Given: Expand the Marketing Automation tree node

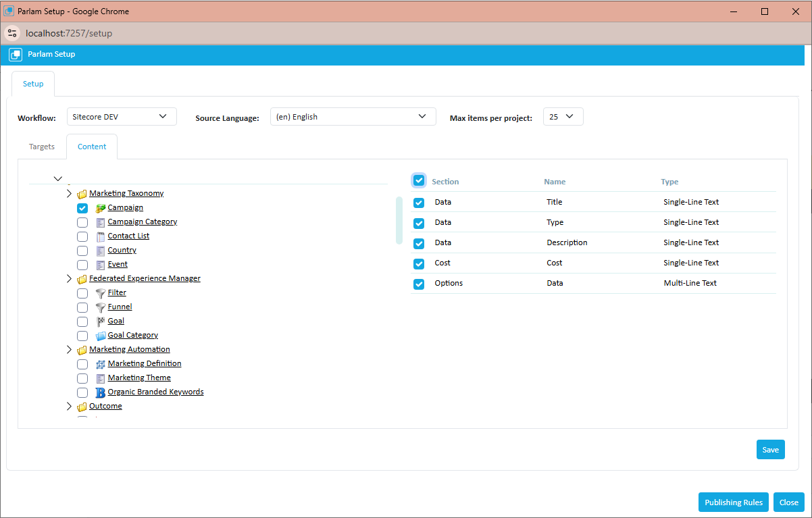Looking at the screenshot, I should tap(68, 349).
